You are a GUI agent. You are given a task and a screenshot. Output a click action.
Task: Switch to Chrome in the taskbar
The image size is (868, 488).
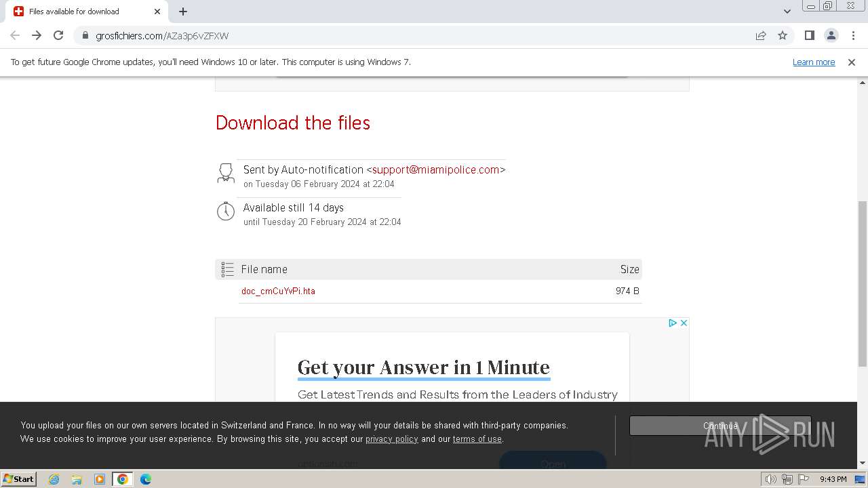tap(123, 479)
